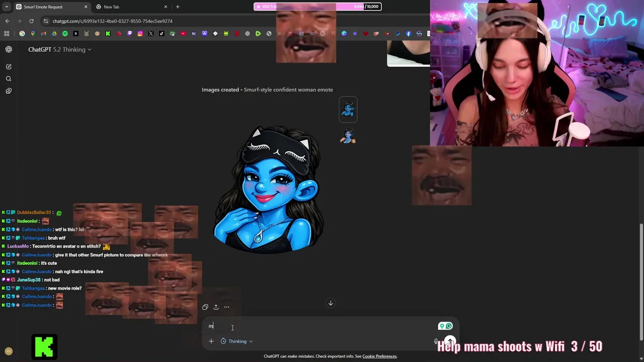
Task: Click the follower goal progress bar
Action: coord(317,7)
